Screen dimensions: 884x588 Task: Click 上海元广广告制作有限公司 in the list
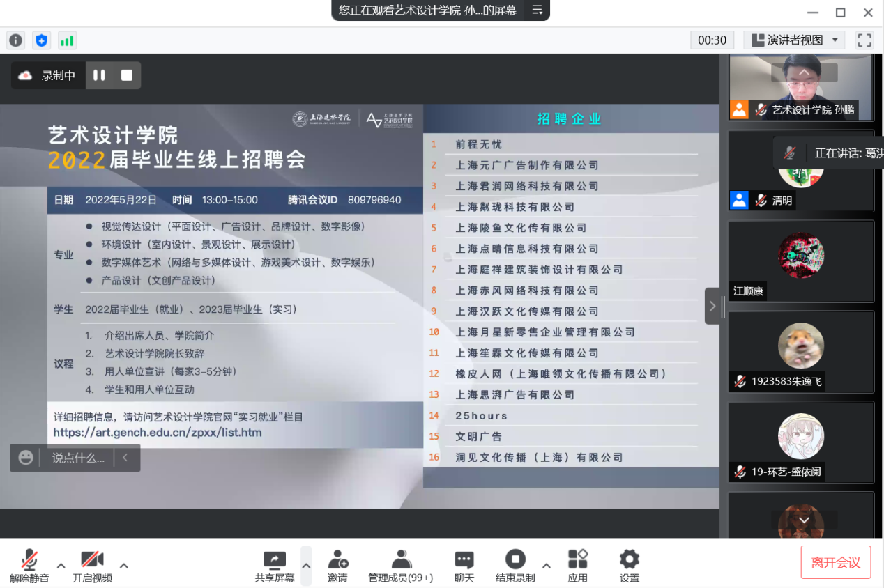[527, 165]
